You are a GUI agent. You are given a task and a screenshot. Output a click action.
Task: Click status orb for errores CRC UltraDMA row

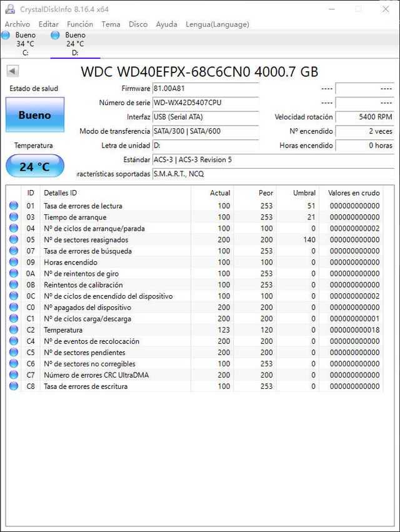pos(14,374)
